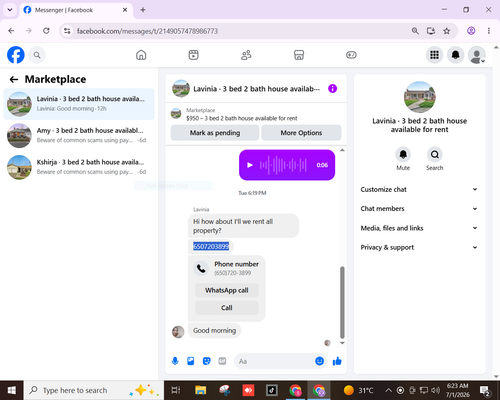Expand Privacy & support section
This screenshot has width=500, height=400.
point(419,247)
